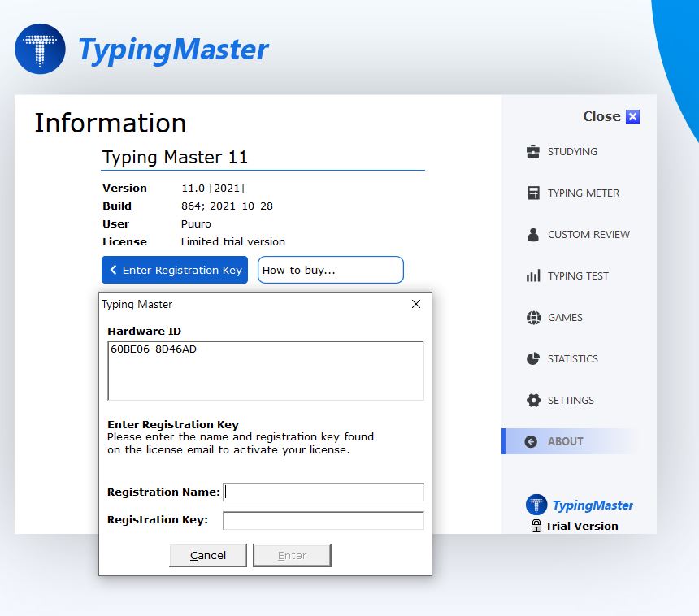The height and width of the screenshot is (616, 699).
Task: Click the version value 11.0 [2021]
Action: coord(213,188)
